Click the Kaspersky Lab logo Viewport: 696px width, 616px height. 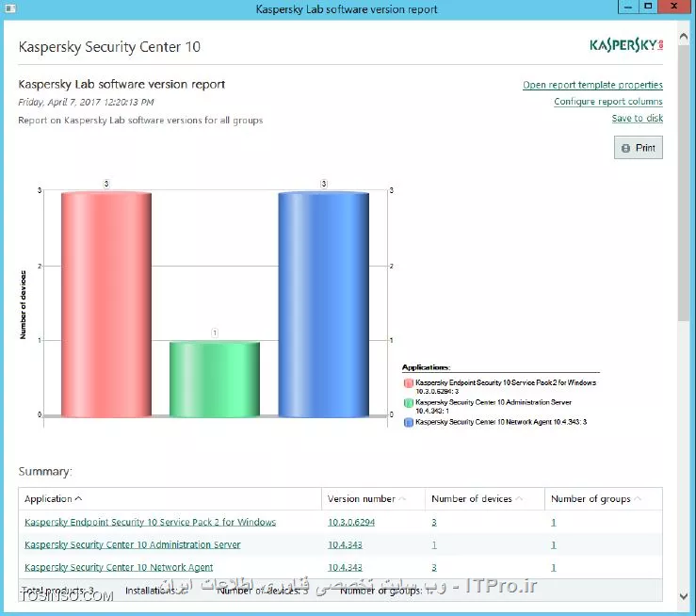(x=626, y=45)
